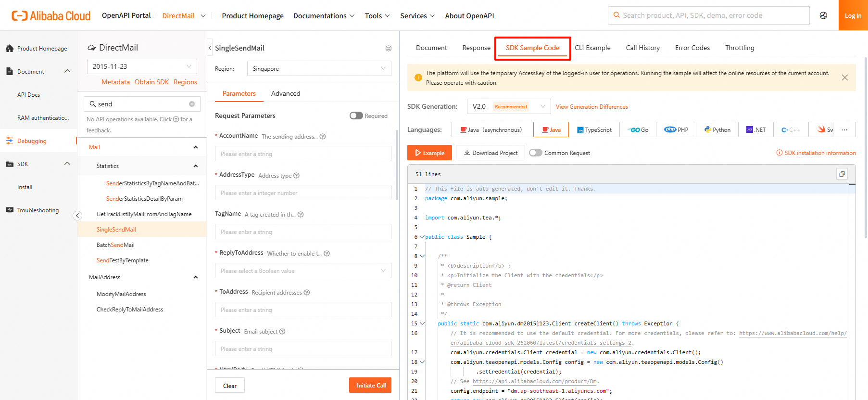This screenshot has width=868, height=400.
Task: Collapse the sidebar with the round arrow button
Action: [77, 216]
